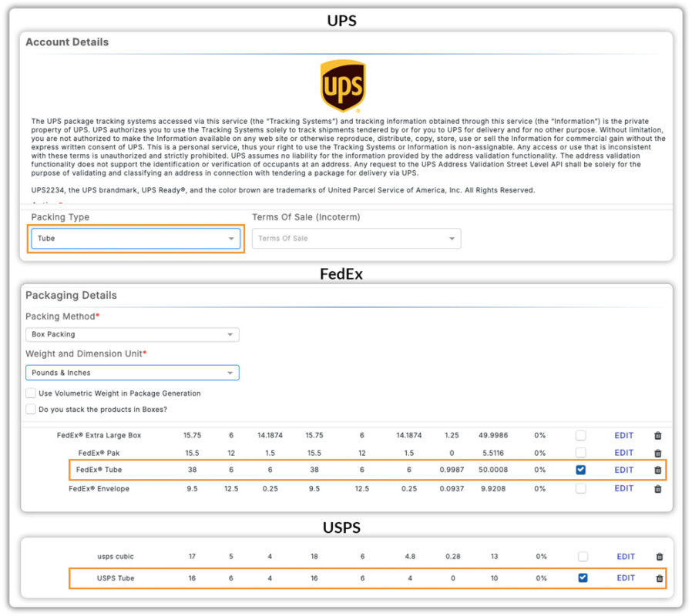692x616 pixels.
Task: Delete the FedEx Tube row
Action: (x=657, y=470)
